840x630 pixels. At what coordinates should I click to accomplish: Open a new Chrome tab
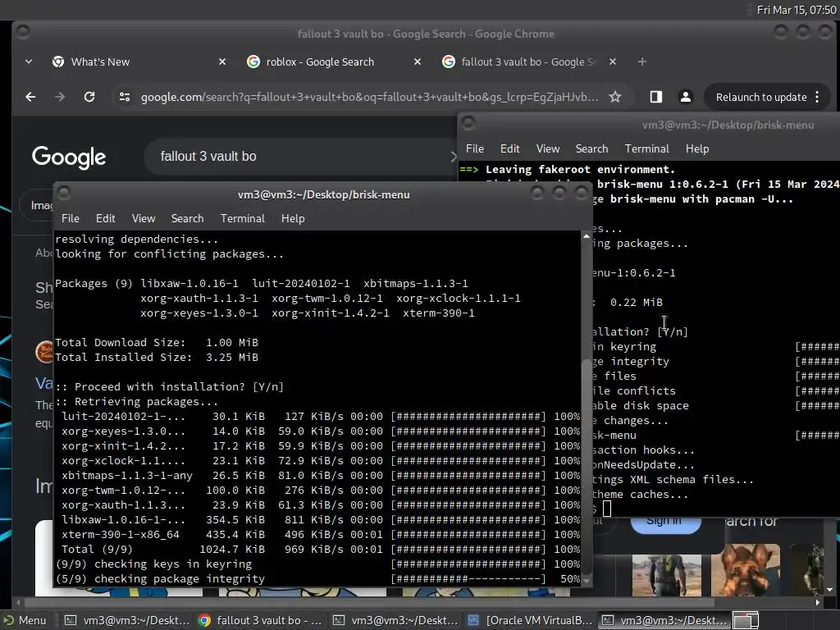coord(641,62)
